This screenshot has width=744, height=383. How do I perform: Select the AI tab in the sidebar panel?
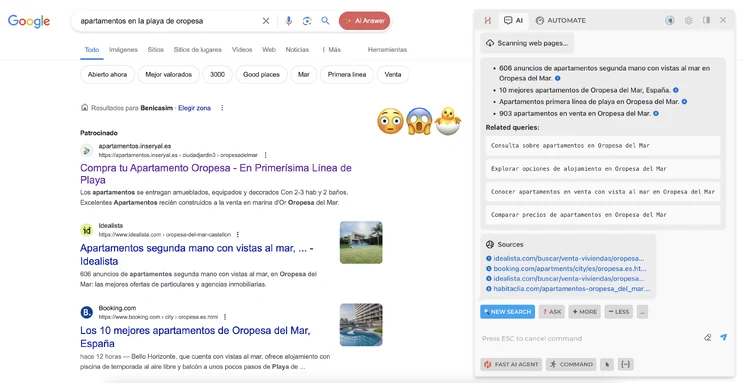[x=513, y=20]
